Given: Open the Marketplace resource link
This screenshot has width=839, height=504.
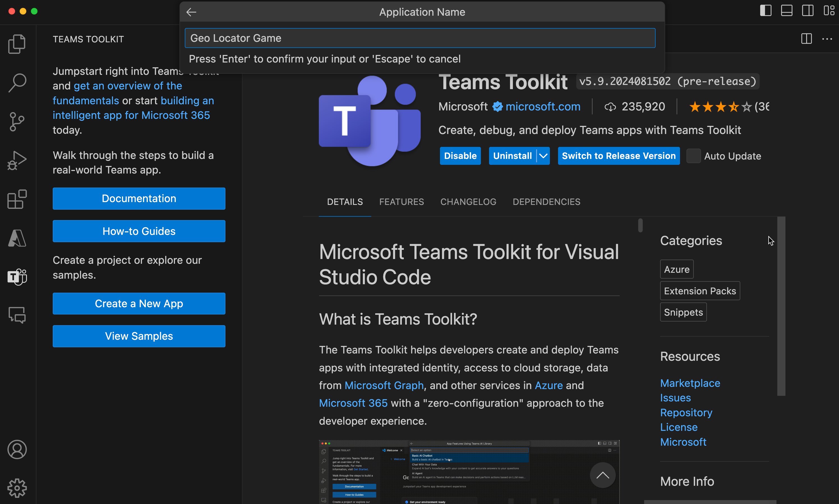Looking at the screenshot, I should point(690,383).
